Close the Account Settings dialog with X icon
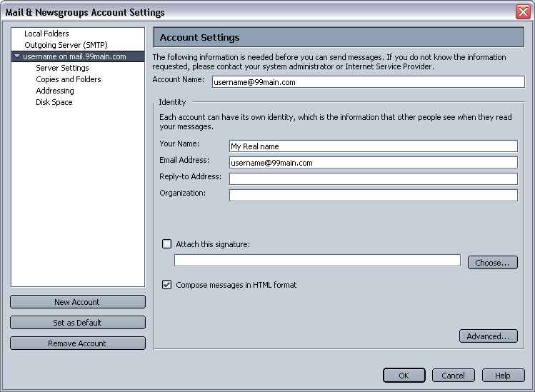535x392 pixels. pos(523,12)
